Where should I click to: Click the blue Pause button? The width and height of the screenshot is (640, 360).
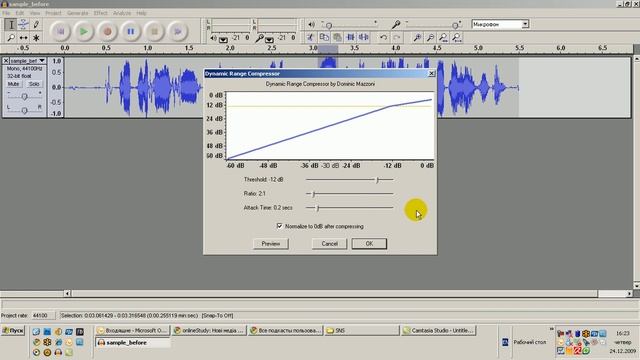131,31
